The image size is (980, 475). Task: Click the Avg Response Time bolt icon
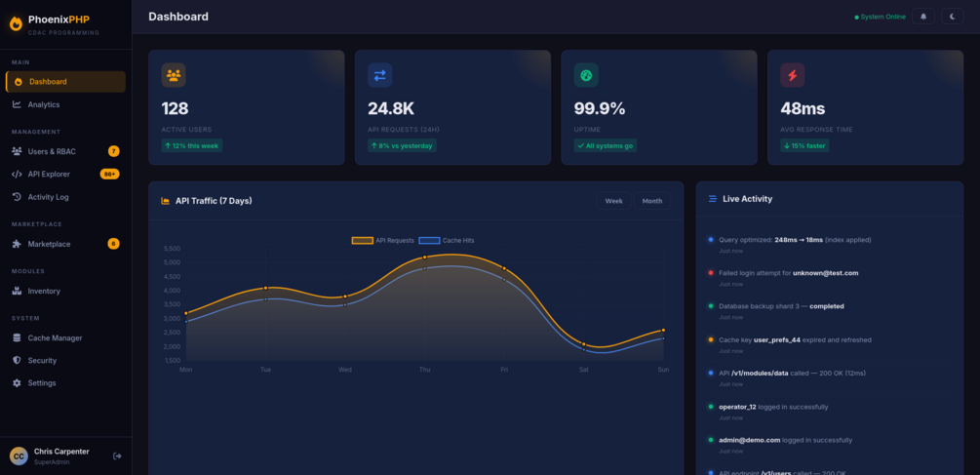pyautogui.click(x=793, y=75)
